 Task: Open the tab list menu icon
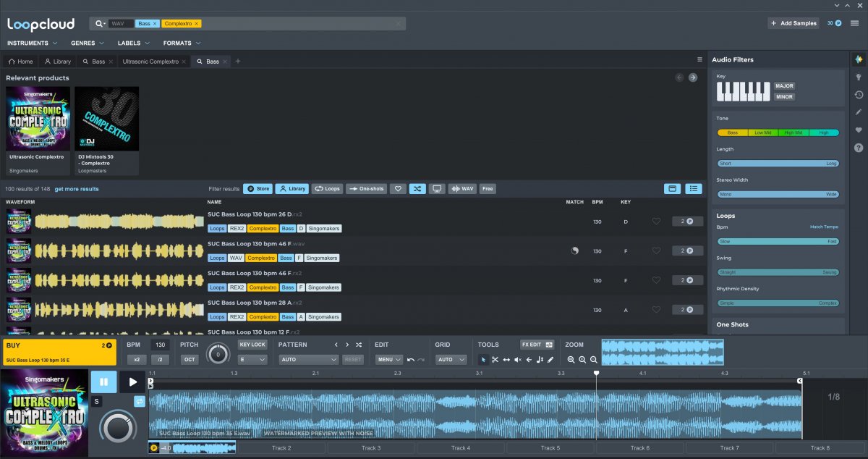point(699,59)
